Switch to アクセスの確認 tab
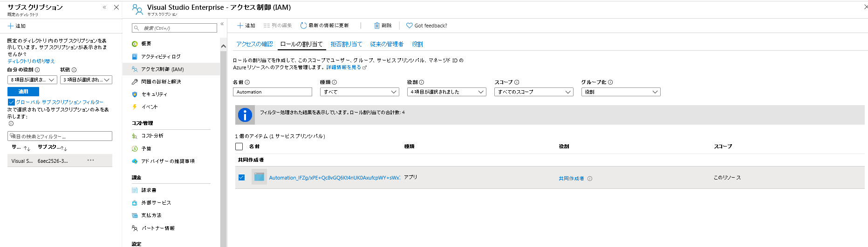Viewport: 868px width, 247px height. tap(254, 44)
